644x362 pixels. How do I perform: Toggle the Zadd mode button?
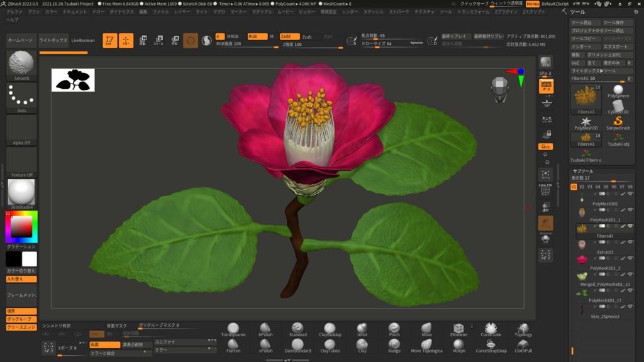(289, 36)
